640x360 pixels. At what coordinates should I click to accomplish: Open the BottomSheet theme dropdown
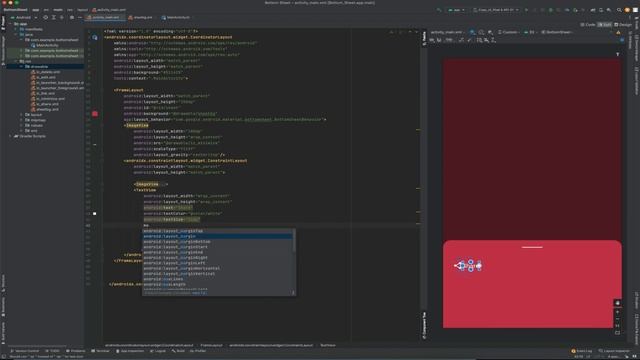pos(557,32)
